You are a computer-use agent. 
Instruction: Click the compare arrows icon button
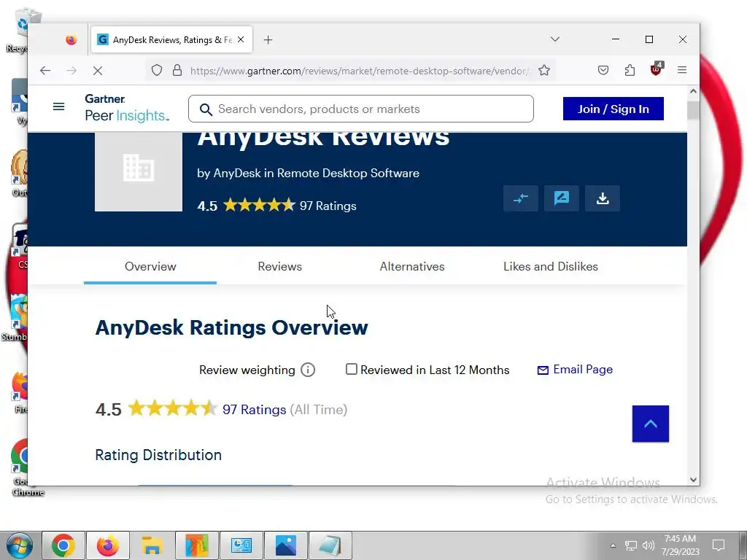coord(521,198)
